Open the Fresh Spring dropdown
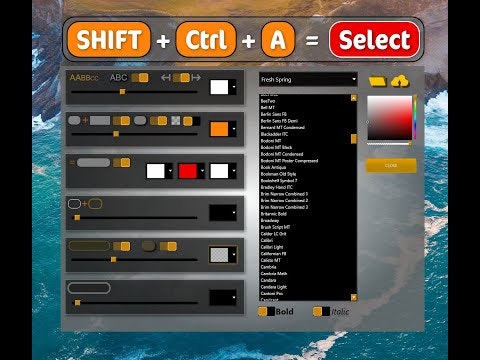Image resolution: width=480 pixels, height=360 pixels. coord(308,80)
